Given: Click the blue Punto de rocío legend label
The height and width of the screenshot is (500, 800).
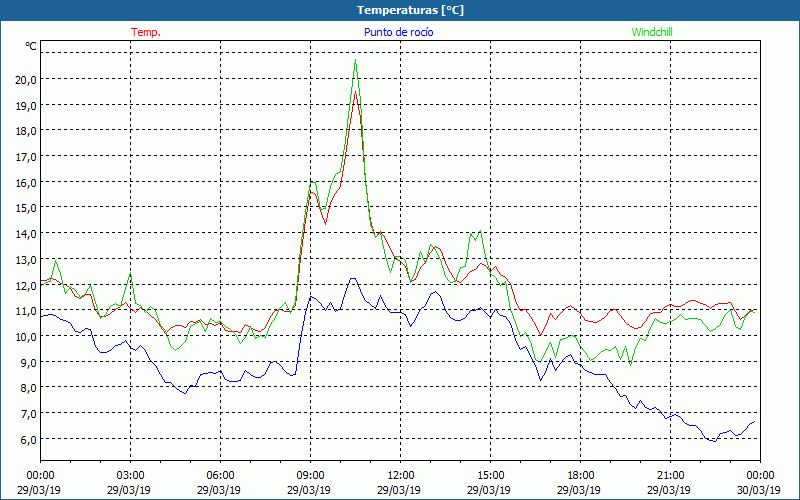Looking at the screenshot, I should coord(398,32).
